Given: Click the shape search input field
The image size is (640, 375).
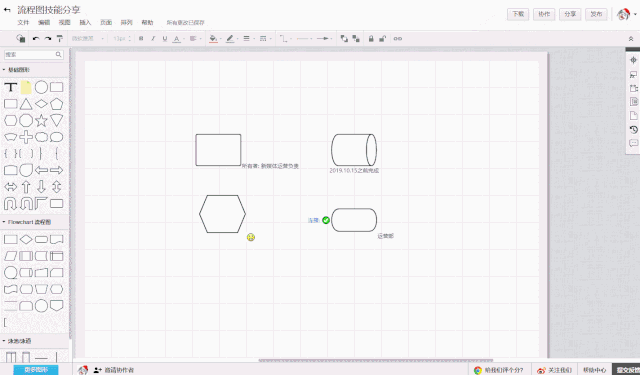Looking at the screenshot, I should click(34, 54).
